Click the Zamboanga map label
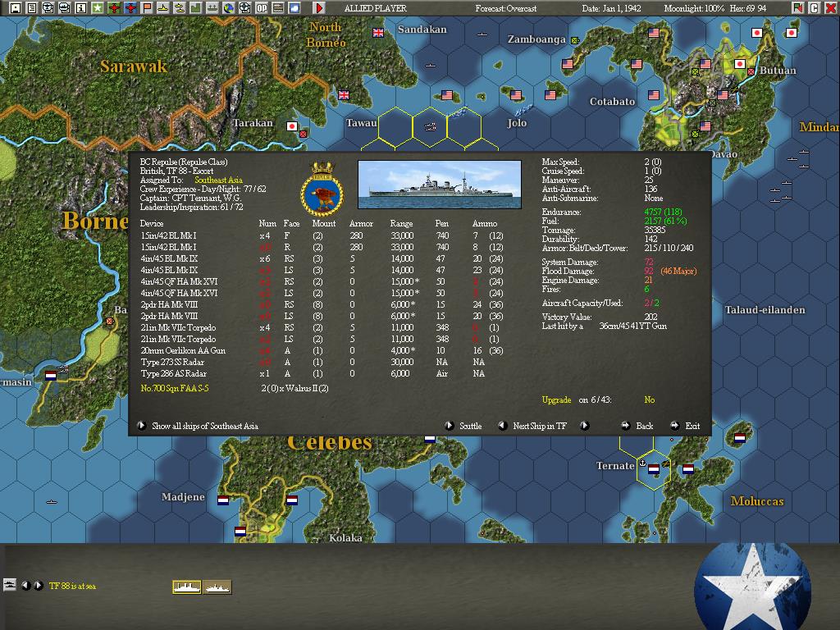The width and height of the screenshot is (840, 630). tap(536, 39)
